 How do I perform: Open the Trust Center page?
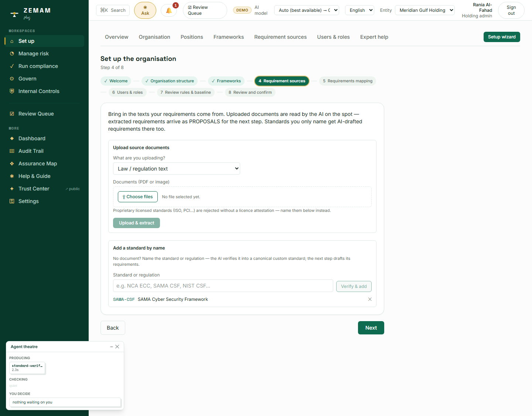[x=44, y=189]
